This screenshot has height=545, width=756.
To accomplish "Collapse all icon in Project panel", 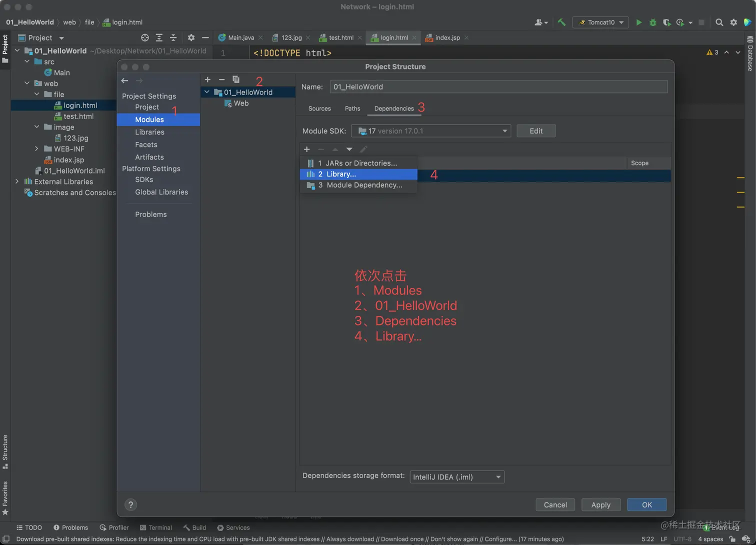I will coord(173,37).
